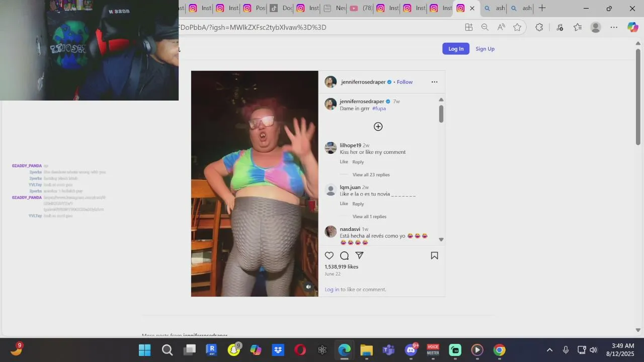Open lqm.juan username link
Screen dimensions: 644x362
point(350,187)
